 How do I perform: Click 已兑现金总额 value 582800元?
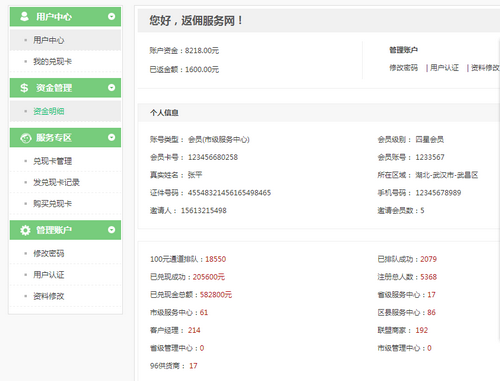click(216, 295)
